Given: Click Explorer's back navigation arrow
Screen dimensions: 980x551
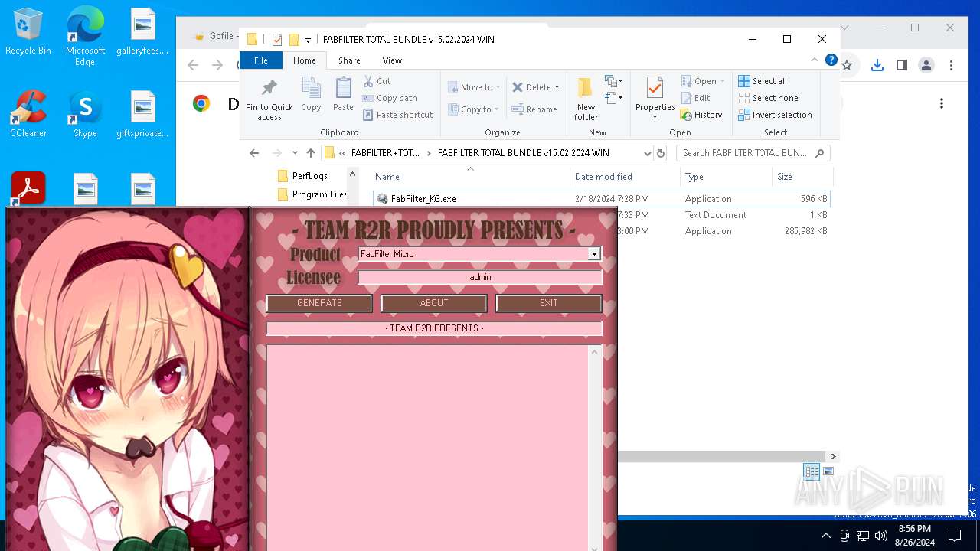Looking at the screenshot, I should click(254, 153).
